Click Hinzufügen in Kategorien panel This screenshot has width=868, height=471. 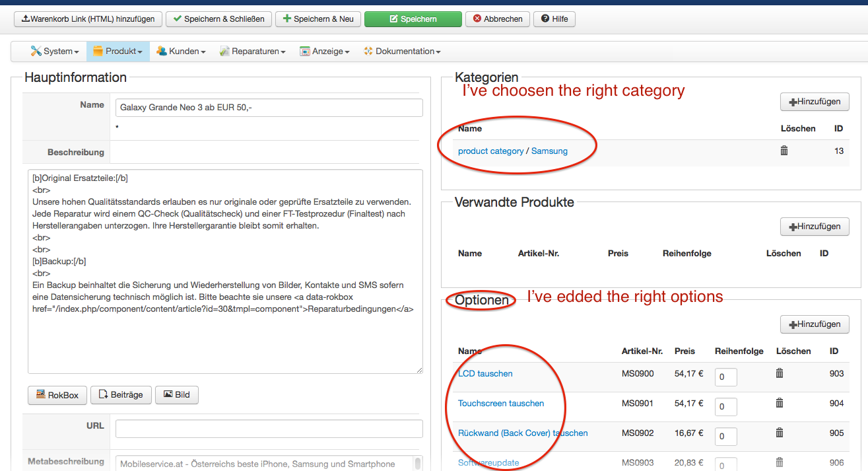pos(814,102)
